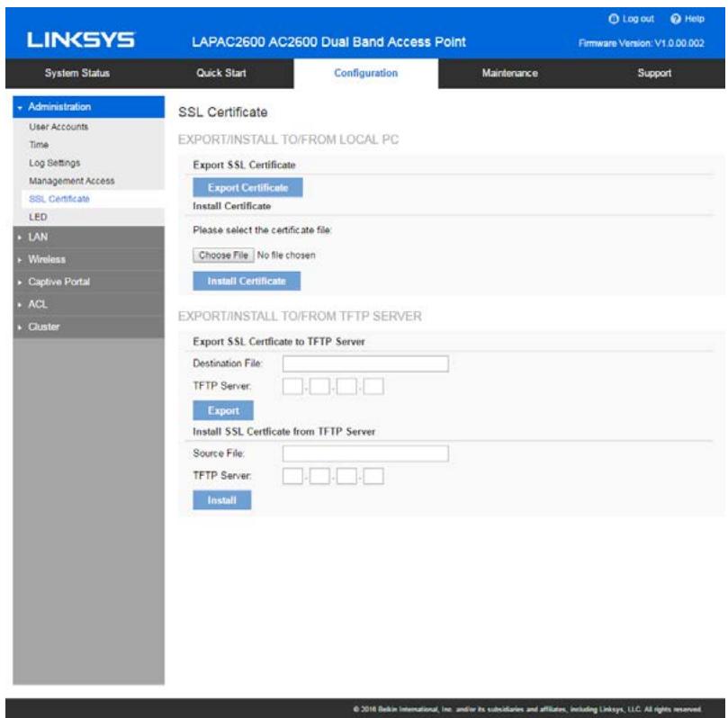The width and height of the screenshot is (728, 718).
Task: Expand the Captive Portal section
Action: pyautogui.click(x=88, y=282)
